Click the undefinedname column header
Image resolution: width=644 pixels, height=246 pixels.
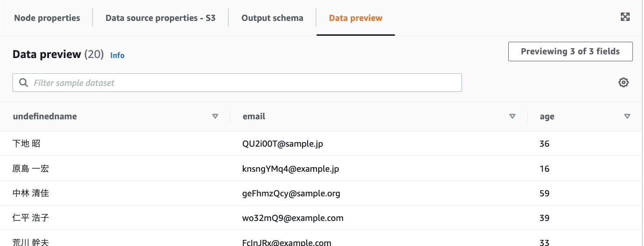tap(45, 117)
